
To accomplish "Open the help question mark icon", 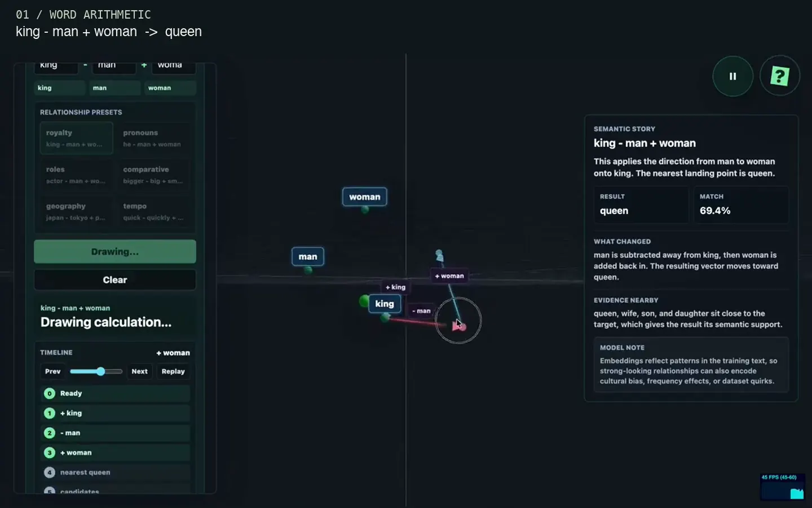I will [x=780, y=76].
